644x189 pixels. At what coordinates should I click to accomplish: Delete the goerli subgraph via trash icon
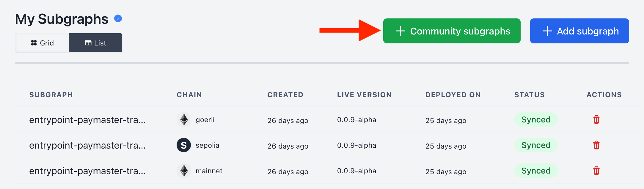pos(596,120)
